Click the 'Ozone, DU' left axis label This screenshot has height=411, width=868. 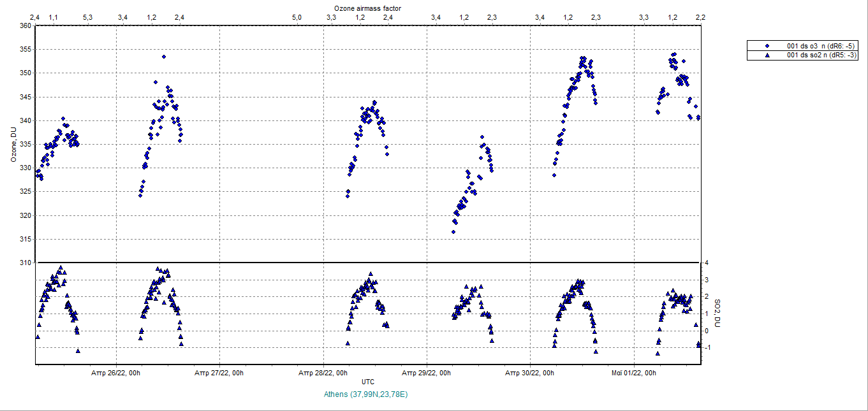(13, 144)
